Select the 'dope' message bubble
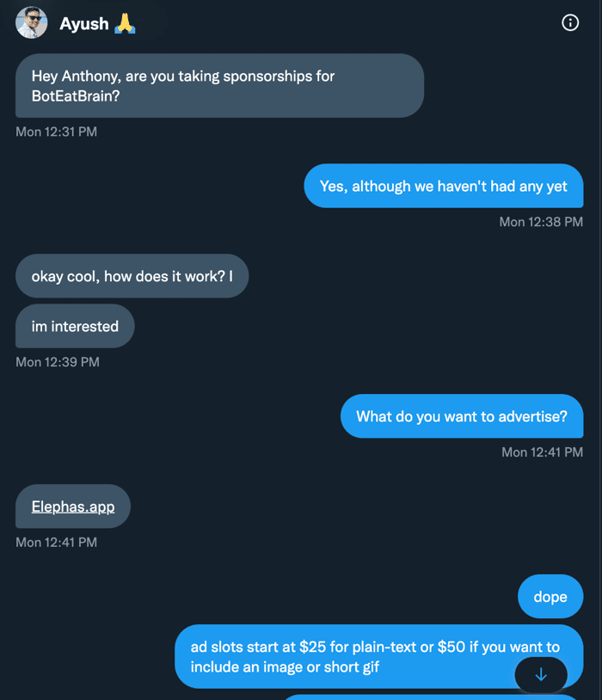 pos(550,597)
